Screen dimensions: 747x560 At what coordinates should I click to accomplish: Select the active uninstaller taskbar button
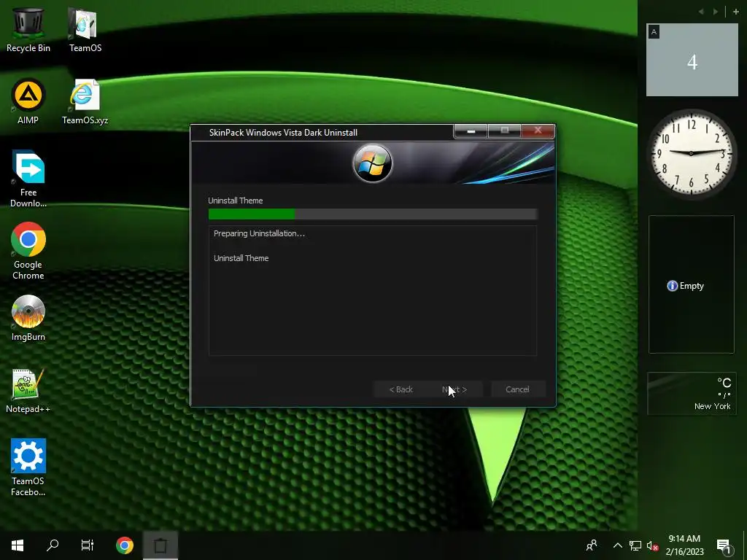click(x=160, y=545)
